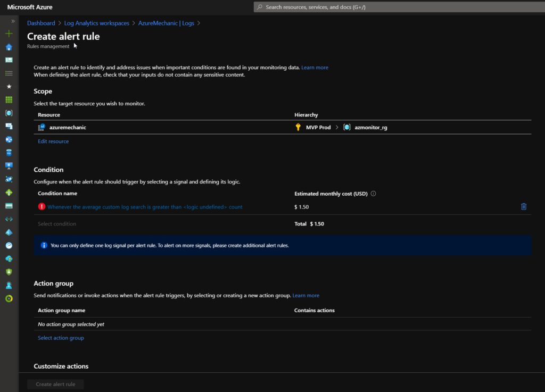Click Edit resource link
The image size is (545, 392).
point(53,141)
